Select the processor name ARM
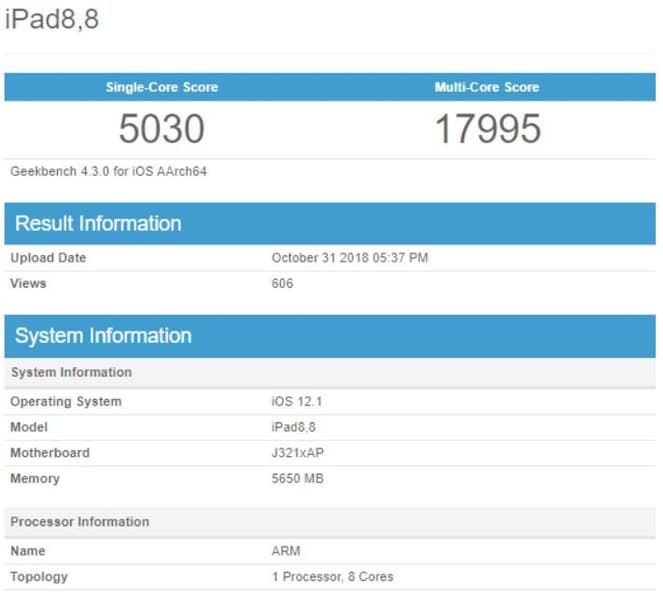Screen dimensions: 663x600 tap(286, 551)
